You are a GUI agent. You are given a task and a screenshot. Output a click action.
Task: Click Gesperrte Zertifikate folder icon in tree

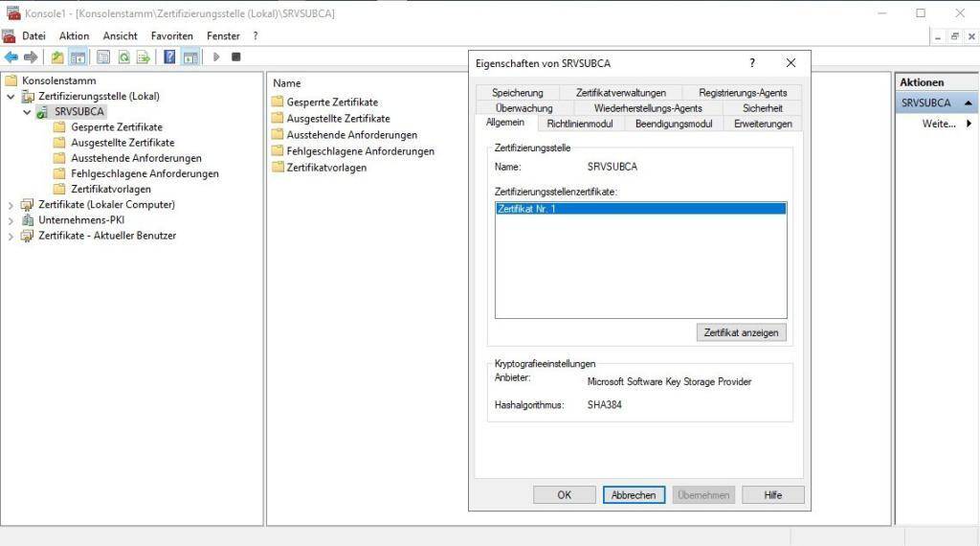point(59,127)
